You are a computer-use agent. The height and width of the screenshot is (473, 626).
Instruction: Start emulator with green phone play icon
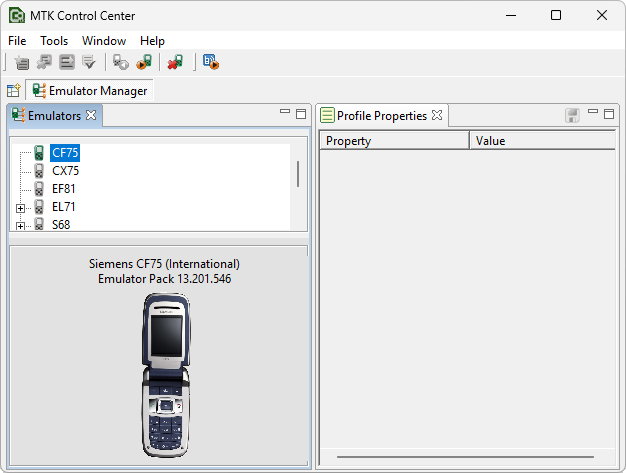tap(144, 62)
